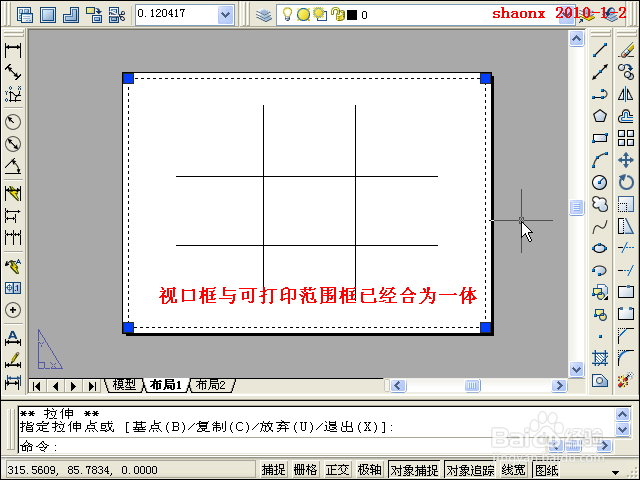Toggle layer 0 light bulb on/off

click(287, 14)
